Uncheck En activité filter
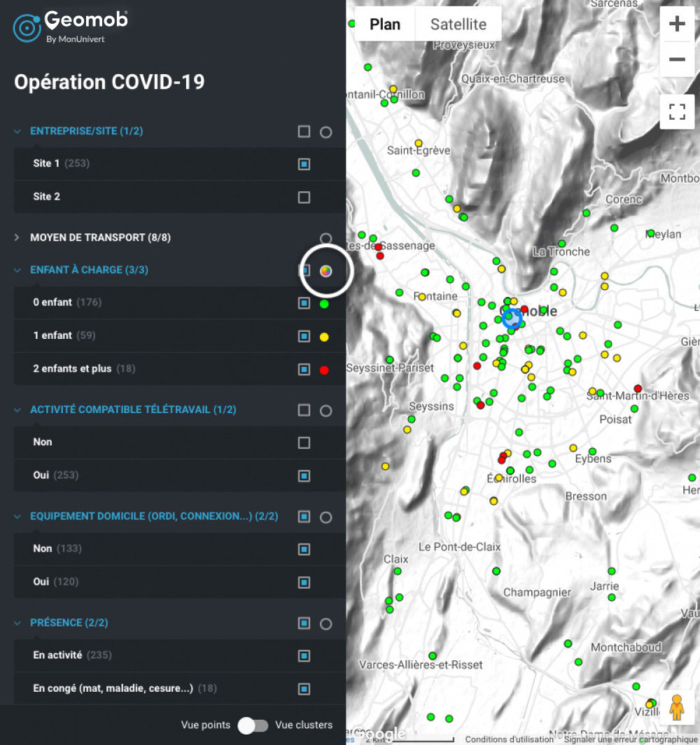This screenshot has height=745, width=700. click(x=304, y=655)
